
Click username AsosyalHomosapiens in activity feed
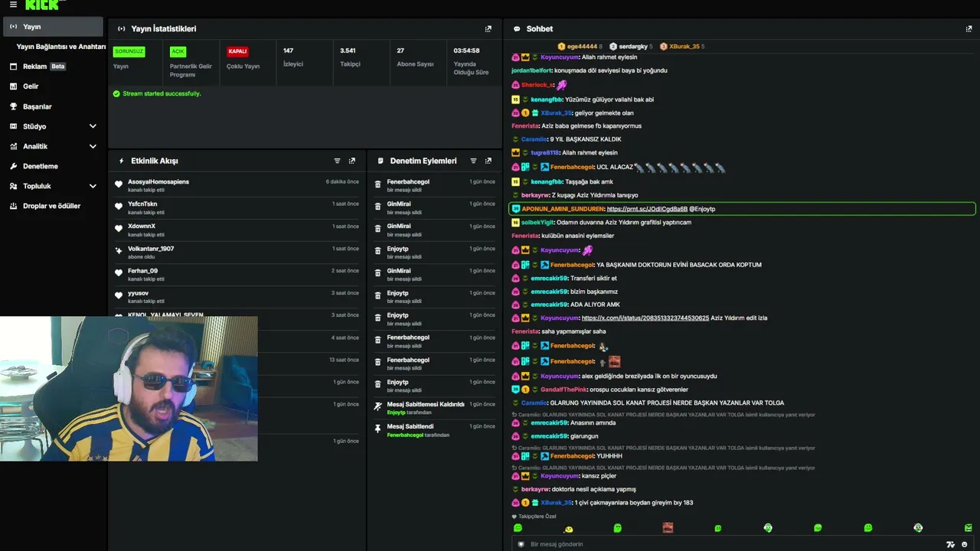coord(158,181)
